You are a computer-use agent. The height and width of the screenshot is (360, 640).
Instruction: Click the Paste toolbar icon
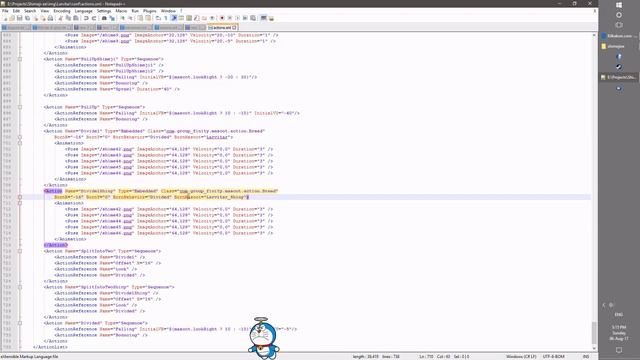[x=76, y=18]
